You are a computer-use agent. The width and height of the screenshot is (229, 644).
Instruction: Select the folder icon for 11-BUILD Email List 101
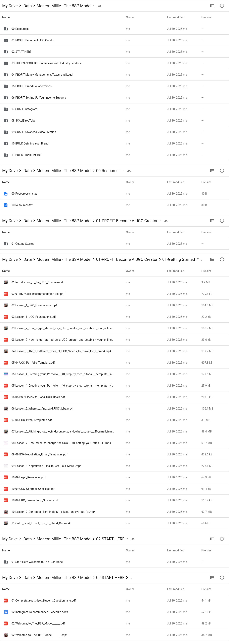(6, 155)
